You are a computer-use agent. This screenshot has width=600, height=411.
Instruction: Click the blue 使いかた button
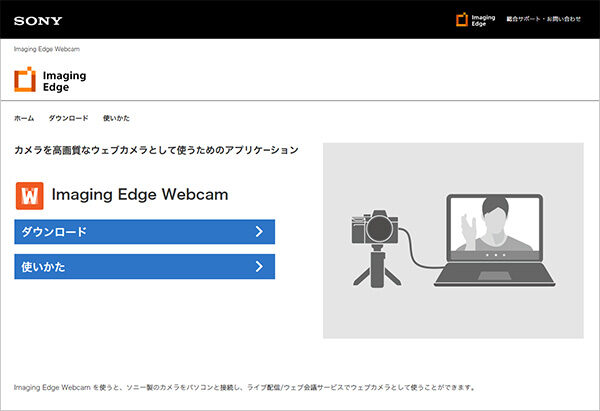[x=145, y=266]
